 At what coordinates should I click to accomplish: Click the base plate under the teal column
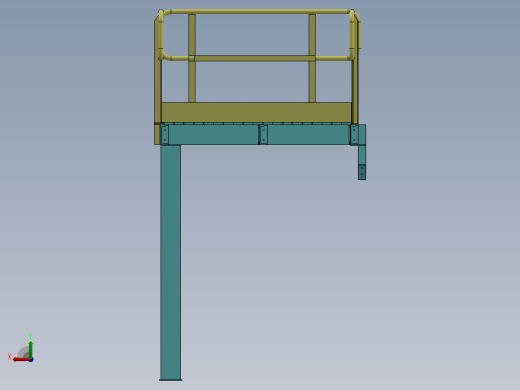pyautogui.click(x=171, y=380)
